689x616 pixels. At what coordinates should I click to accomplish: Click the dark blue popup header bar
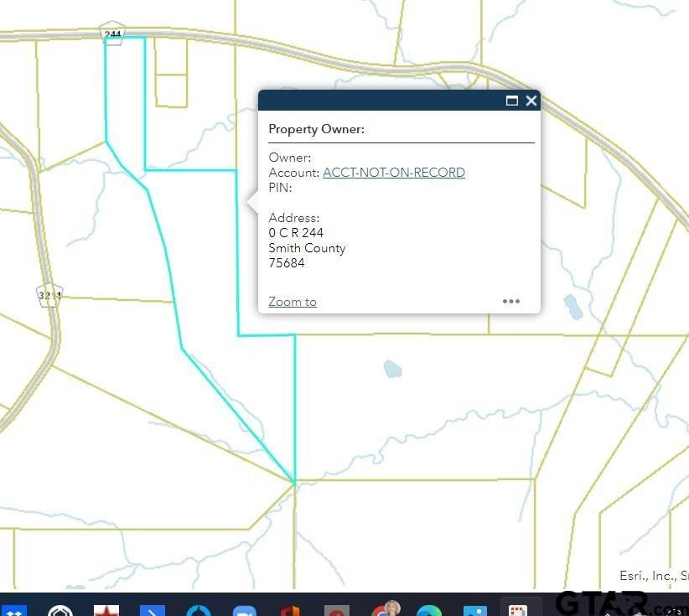[377, 101]
